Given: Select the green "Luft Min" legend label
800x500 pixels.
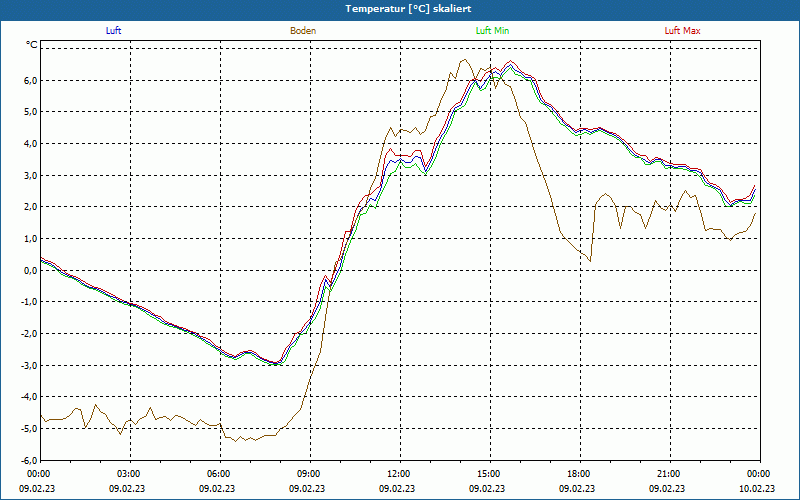Looking at the screenshot, I should click(x=492, y=31).
